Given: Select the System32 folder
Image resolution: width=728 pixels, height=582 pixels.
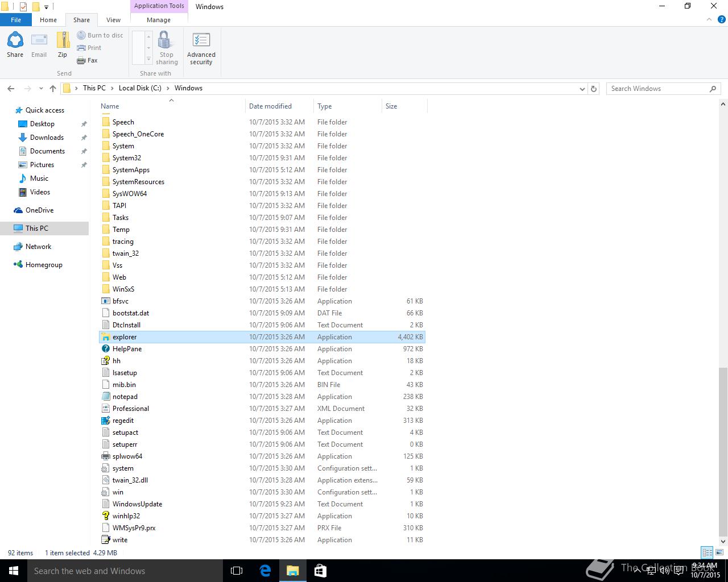Looking at the screenshot, I should pyautogui.click(x=262, y=158).
